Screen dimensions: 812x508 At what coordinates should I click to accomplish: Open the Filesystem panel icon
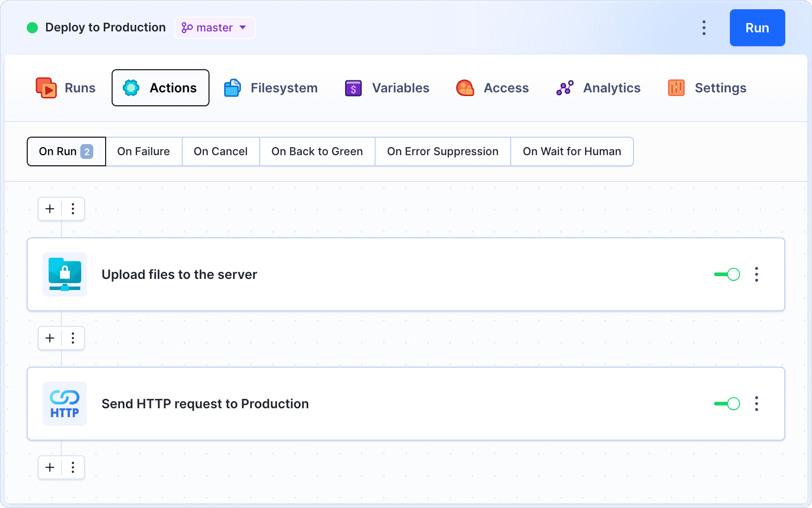coord(233,88)
